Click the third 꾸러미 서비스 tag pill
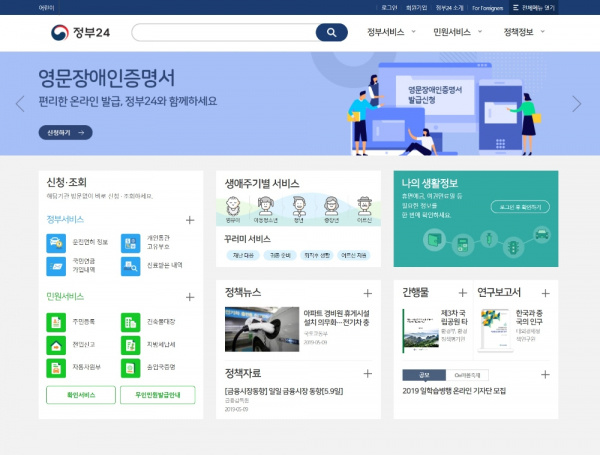The height and width of the screenshot is (455, 600). tap(317, 255)
